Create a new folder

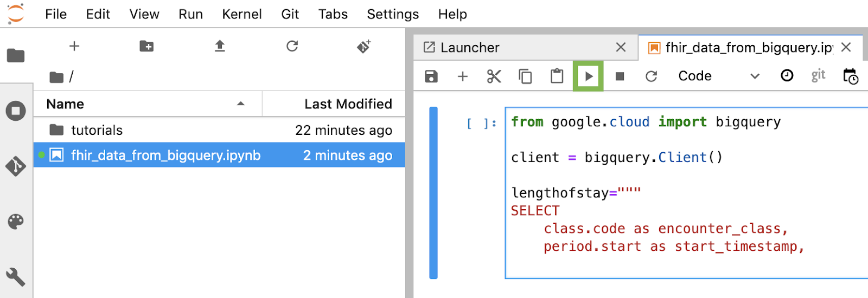click(x=146, y=47)
